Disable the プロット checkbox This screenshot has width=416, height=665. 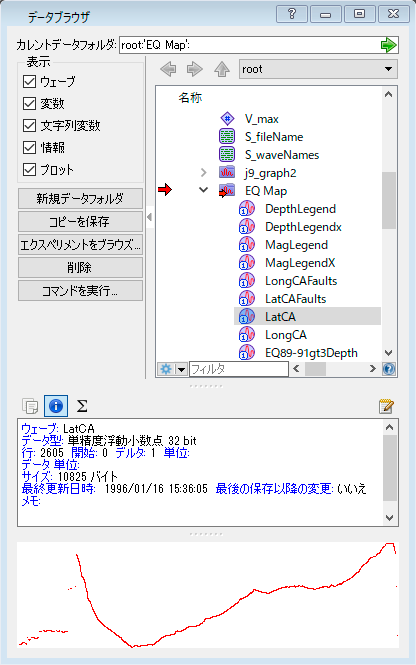pyautogui.click(x=29, y=170)
